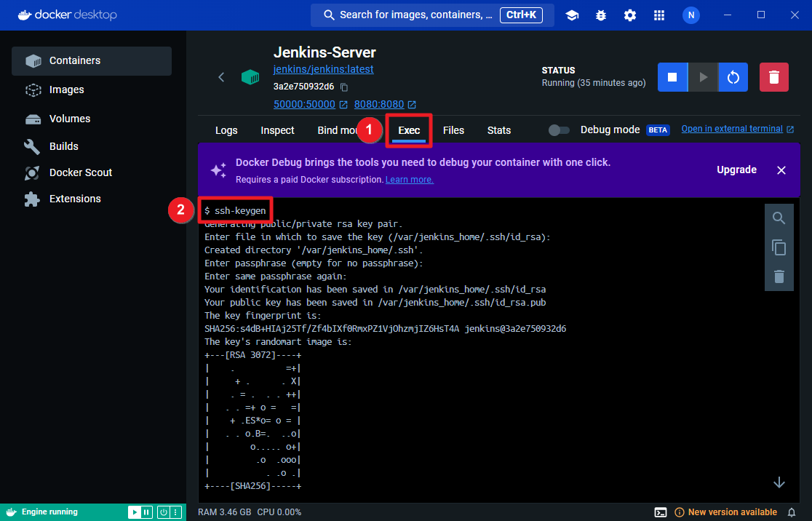
Task: Dismiss the Docker Debug banner
Action: click(781, 170)
